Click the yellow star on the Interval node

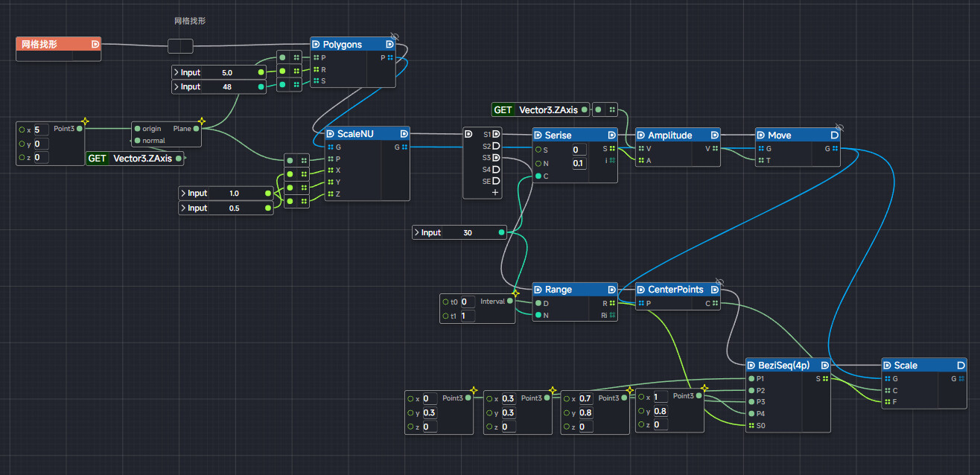click(x=515, y=294)
